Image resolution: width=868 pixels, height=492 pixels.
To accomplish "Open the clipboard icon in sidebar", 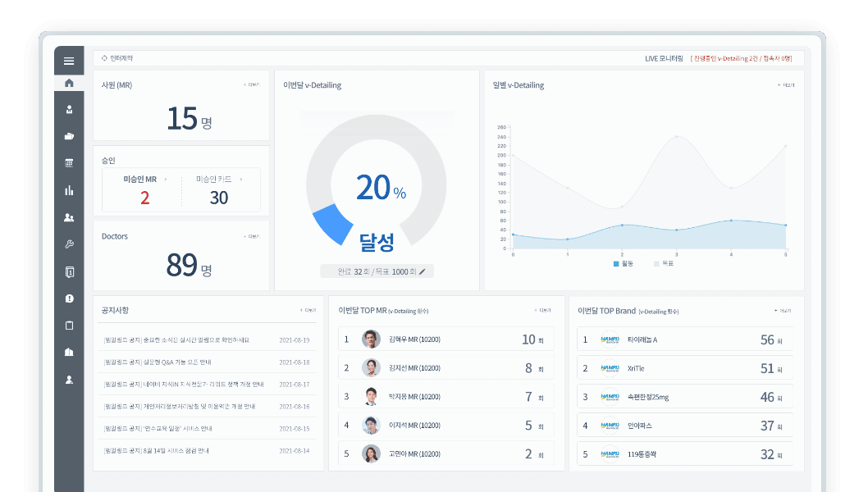I will [69, 326].
